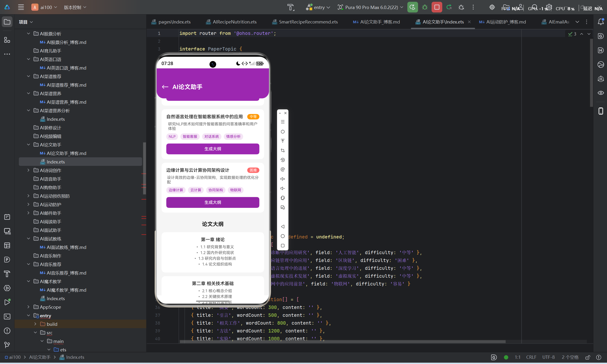Click emulator back triangle navigation button
The height and width of the screenshot is (364, 607).
click(x=283, y=227)
